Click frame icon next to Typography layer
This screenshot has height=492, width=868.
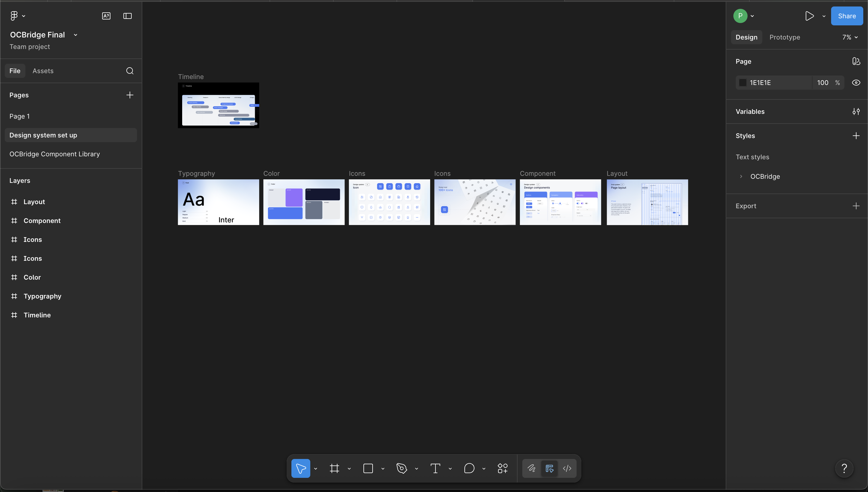tap(14, 296)
